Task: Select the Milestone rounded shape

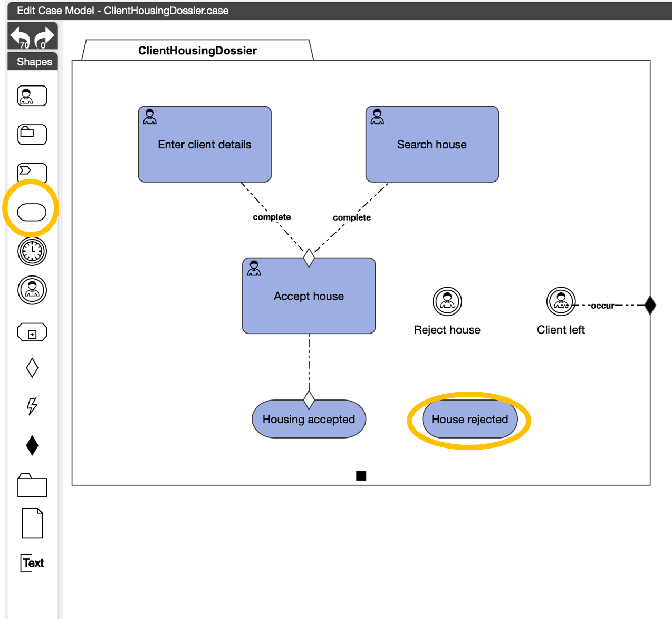Action: point(32,212)
